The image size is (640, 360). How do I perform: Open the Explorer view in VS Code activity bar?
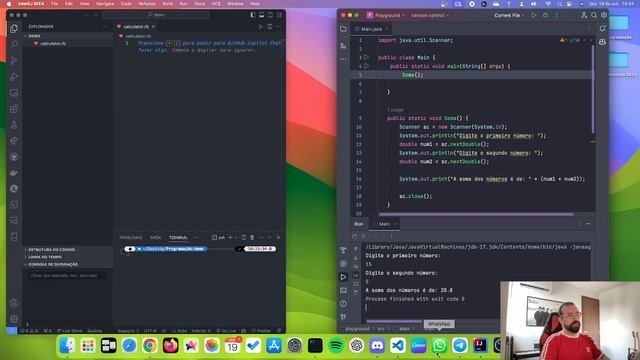click(14, 28)
